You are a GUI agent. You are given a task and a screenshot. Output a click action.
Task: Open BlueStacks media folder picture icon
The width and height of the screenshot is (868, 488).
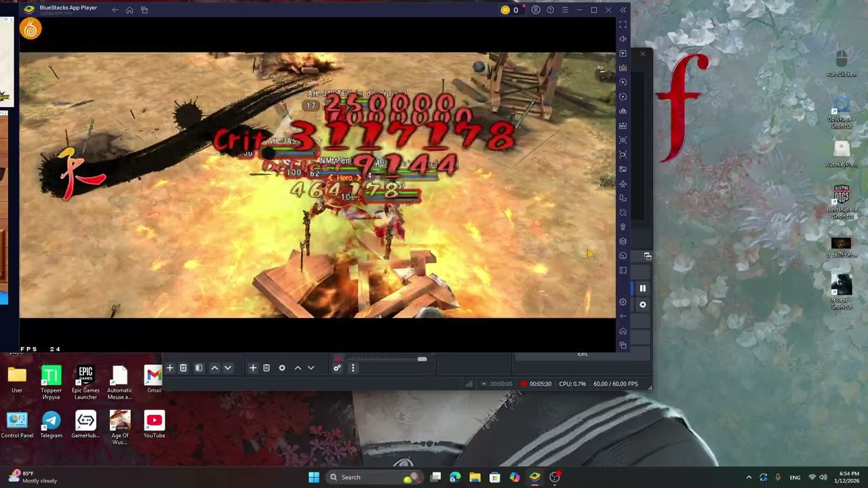click(x=623, y=169)
